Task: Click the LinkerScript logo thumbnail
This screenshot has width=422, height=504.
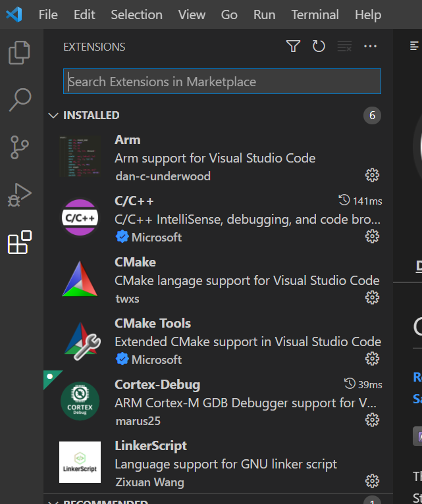Action: point(80,462)
